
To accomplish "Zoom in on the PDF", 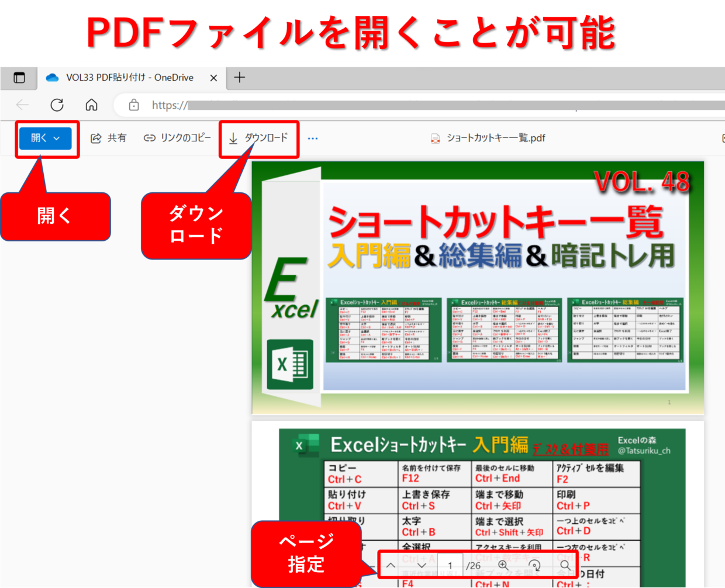I will point(503,565).
